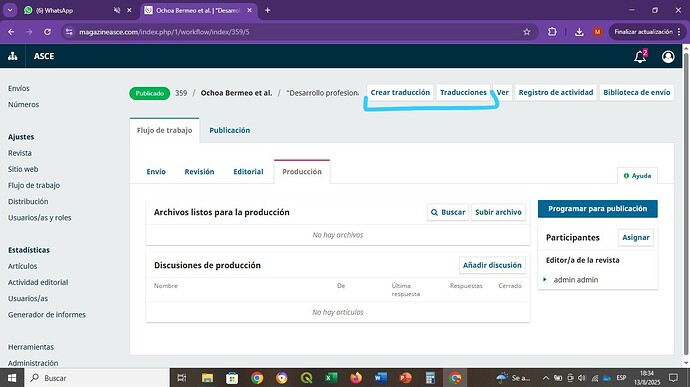Open Usuarios/as y roles in sidebar

pos(39,217)
